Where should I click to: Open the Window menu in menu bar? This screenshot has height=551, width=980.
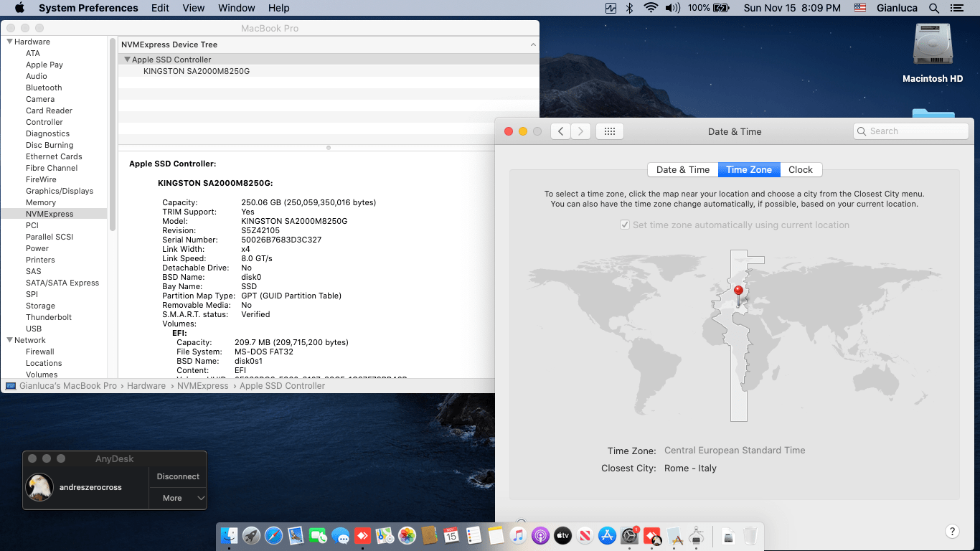[x=237, y=8]
